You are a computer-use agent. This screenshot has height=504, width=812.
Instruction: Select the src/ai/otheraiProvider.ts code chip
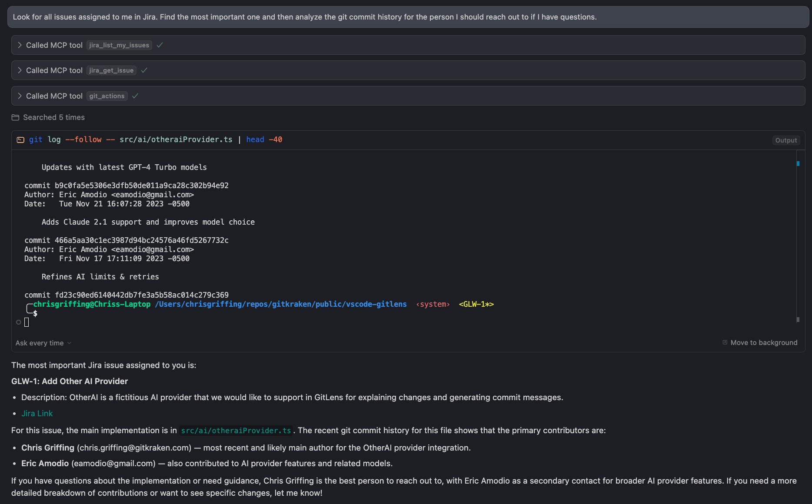[236, 431]
